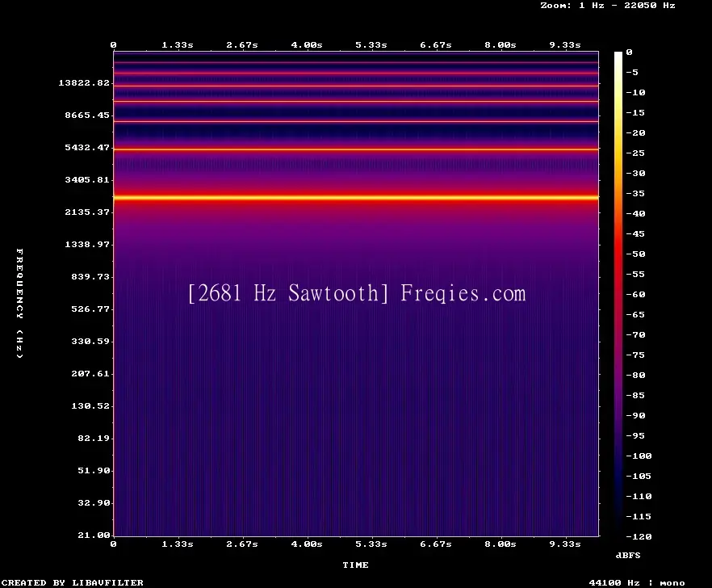Click the 1.33s label on the upper time axis
Screen dimensions: 712x588
[178, 45]
